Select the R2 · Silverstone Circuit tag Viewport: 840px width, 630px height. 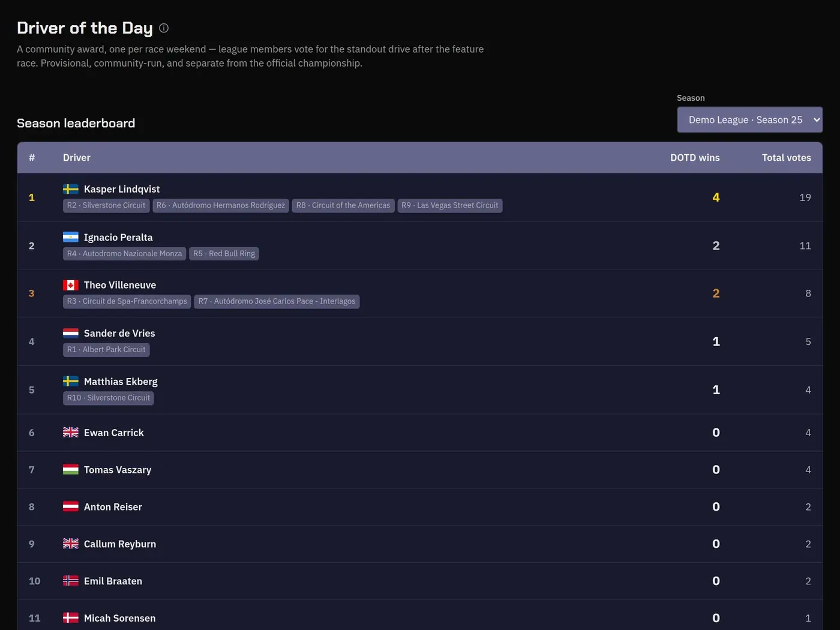pyautogui.click(x=106, y=206)
